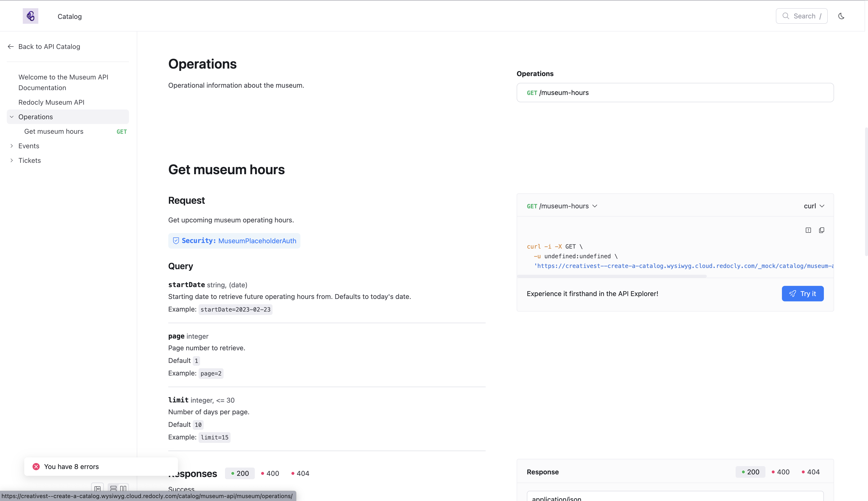
Task: Open the GET /museum-hours endpoint dropdown
Action: [x=562, y=206]
